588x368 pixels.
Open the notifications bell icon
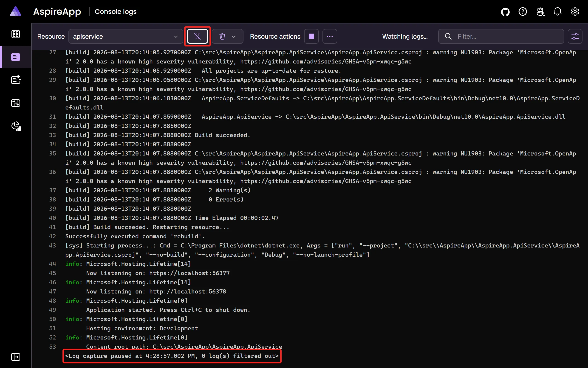pos(558,12)
